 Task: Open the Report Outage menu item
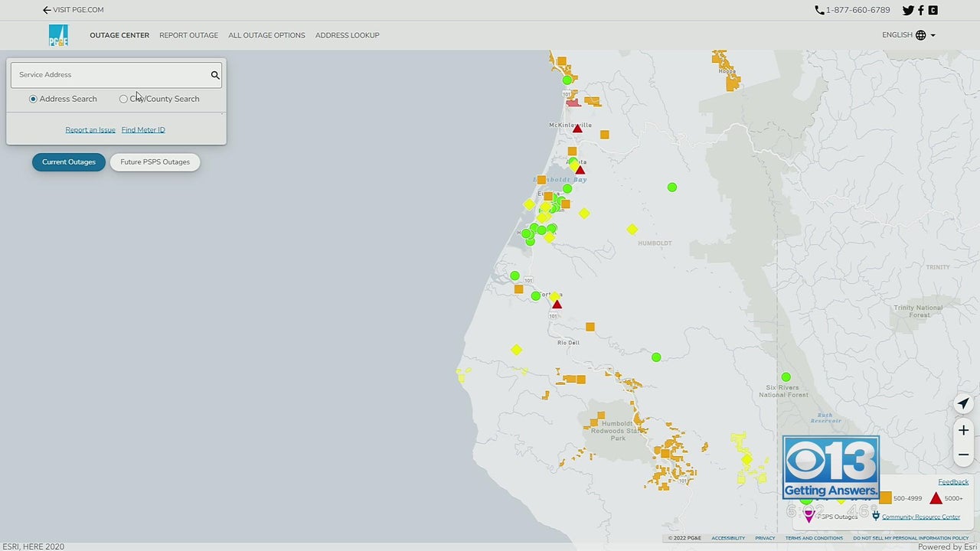[188, 35]
